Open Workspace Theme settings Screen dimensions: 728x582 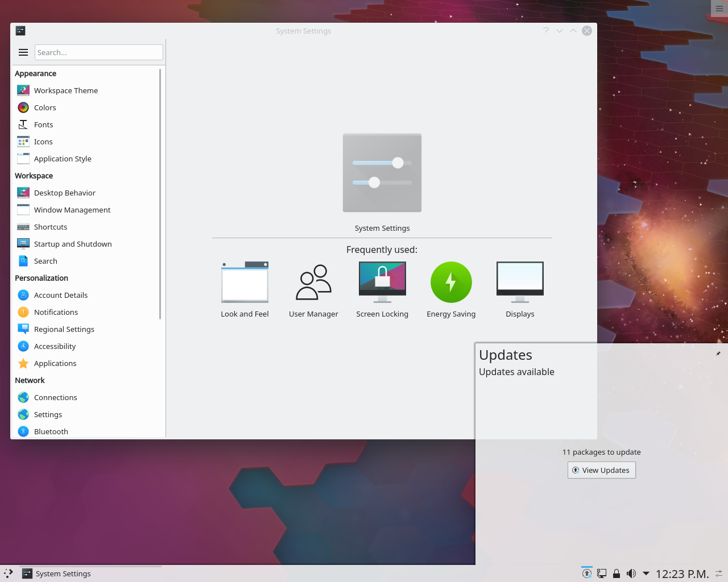click(66, 90)
